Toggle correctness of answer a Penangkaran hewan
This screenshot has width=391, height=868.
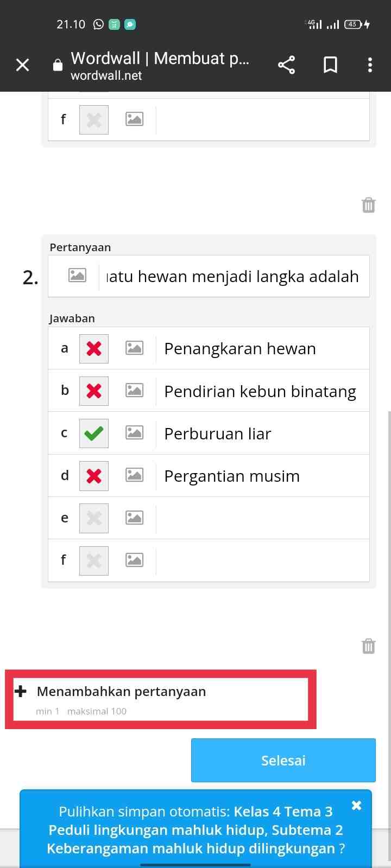pyautogui.click(x=94, y=348)
